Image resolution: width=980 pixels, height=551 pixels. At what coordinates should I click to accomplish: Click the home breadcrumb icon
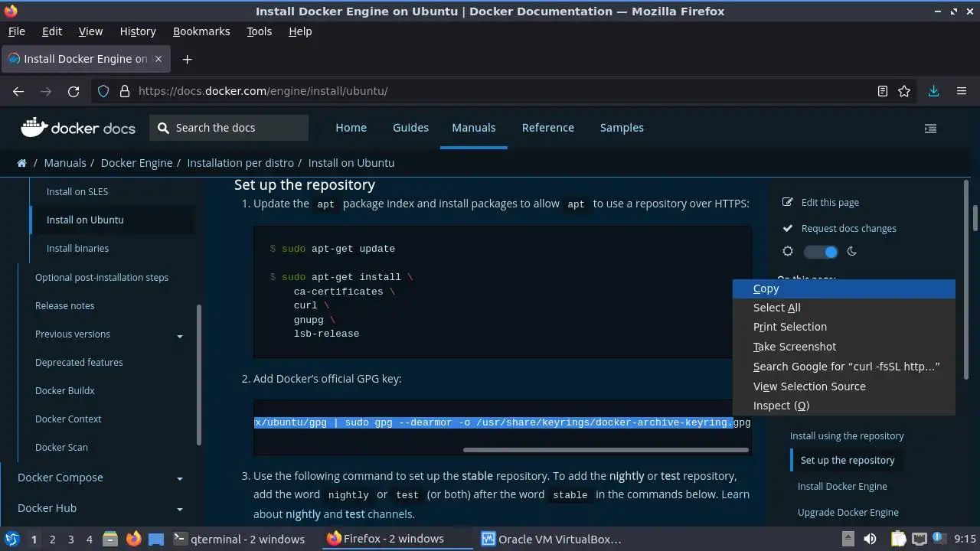click(22, 163)
